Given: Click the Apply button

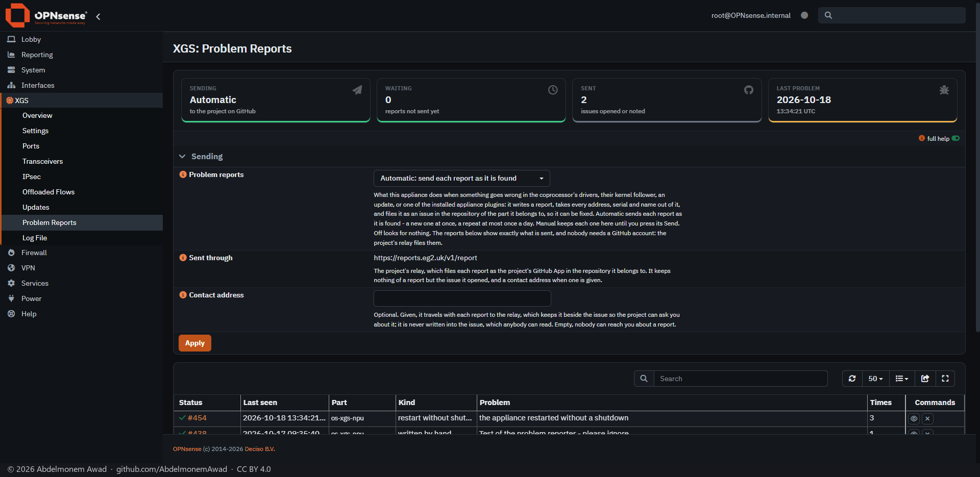Looking at the screenshot, I should (194, 343).
